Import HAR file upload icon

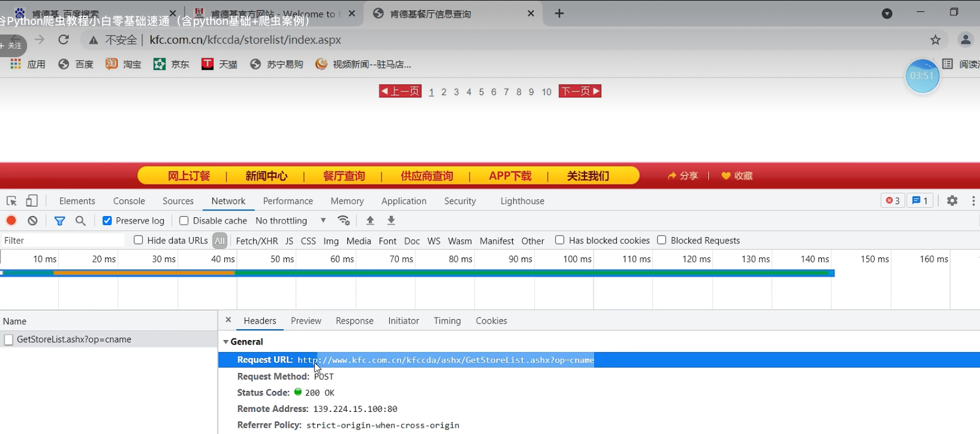pyautogui.click(x=370, y=221)
